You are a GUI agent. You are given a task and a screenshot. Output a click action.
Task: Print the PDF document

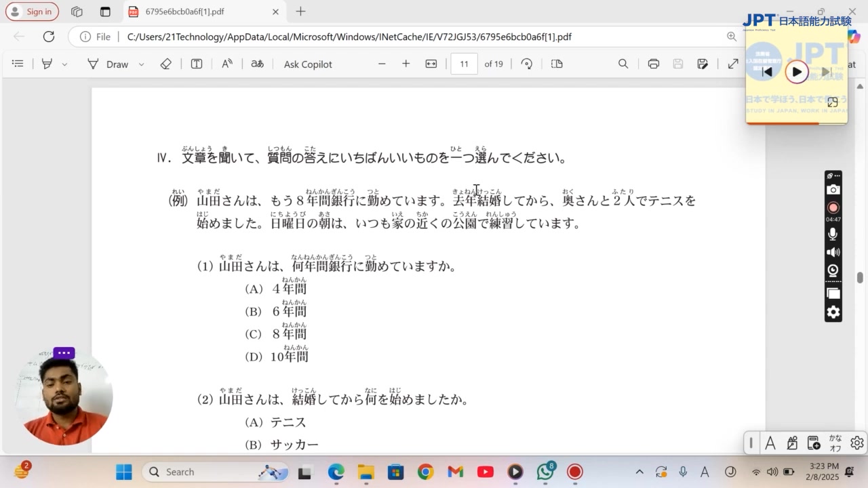click(x=654, y=64)
